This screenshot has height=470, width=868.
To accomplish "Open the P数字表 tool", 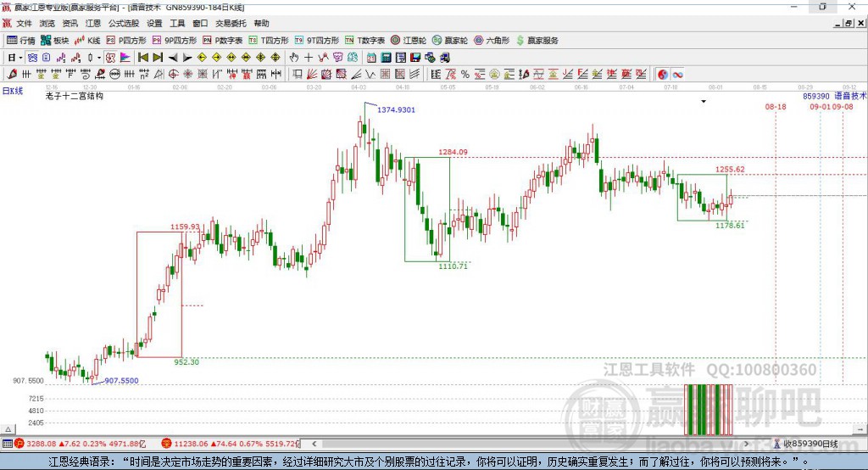I will click(223, 41).
